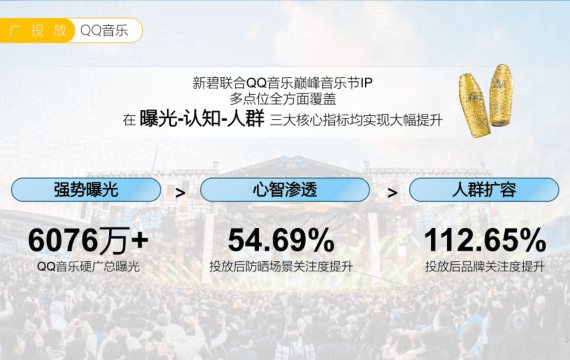
Task: Click the golden sunscreen bottles image
Action: (486, 100)
